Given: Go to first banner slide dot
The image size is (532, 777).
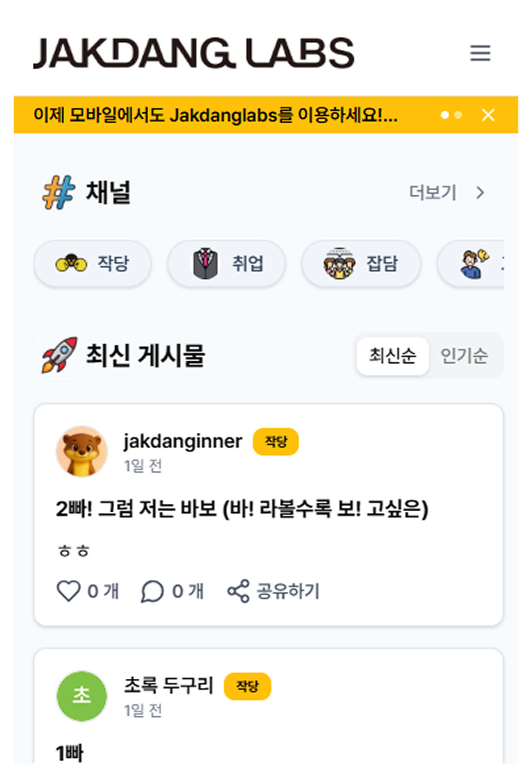Looking at the screenshot, I should point(445,115).
